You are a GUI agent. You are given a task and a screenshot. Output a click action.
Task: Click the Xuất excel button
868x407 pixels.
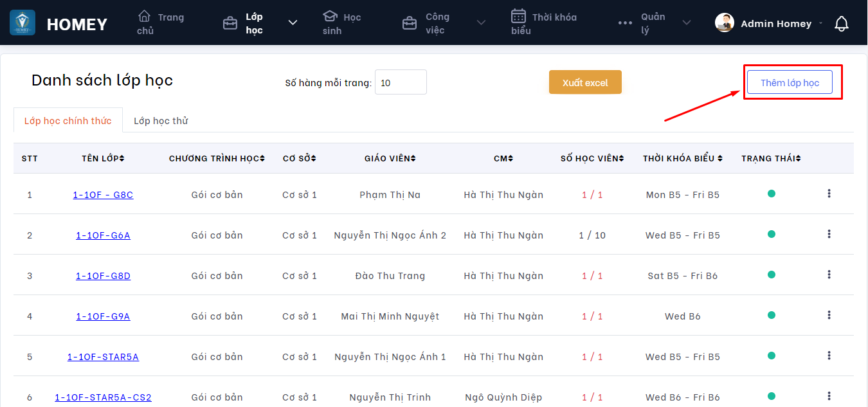pos(585,82)
